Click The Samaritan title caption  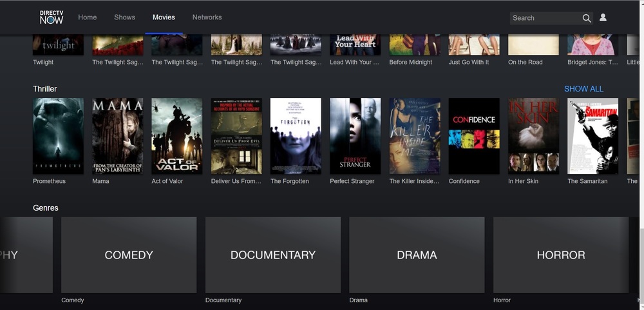(587, 181)
